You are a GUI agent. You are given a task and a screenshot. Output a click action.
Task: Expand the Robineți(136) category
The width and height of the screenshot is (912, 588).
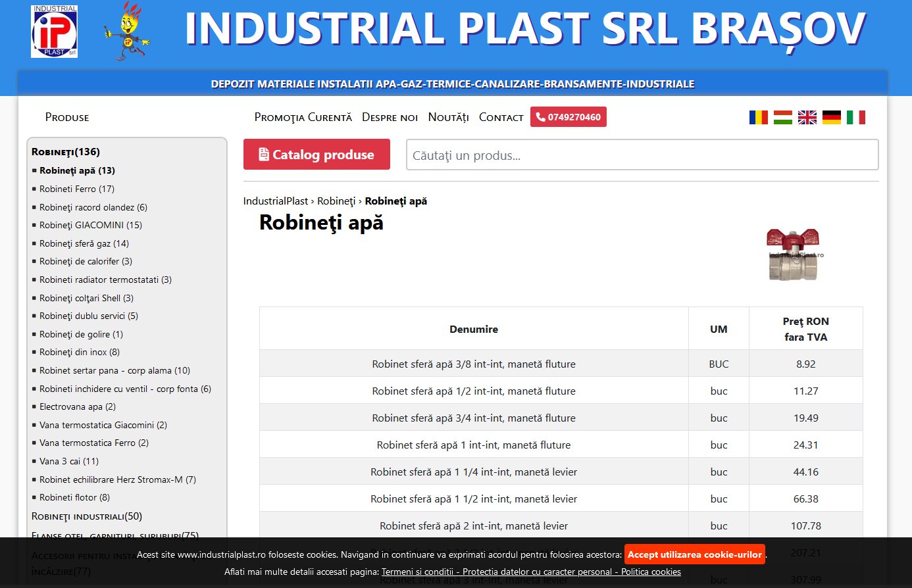[x=66, y=152]
